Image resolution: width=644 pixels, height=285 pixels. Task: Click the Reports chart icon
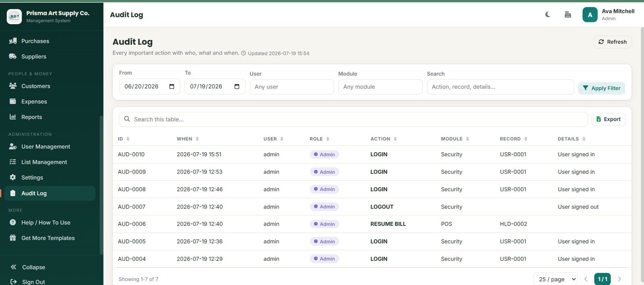point(13,117)
